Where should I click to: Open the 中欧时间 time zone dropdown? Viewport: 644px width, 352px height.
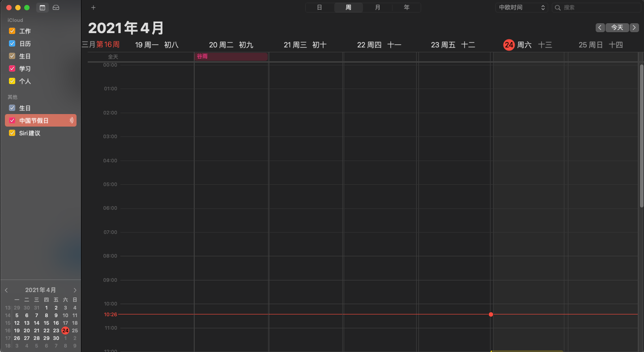point(521,8)
